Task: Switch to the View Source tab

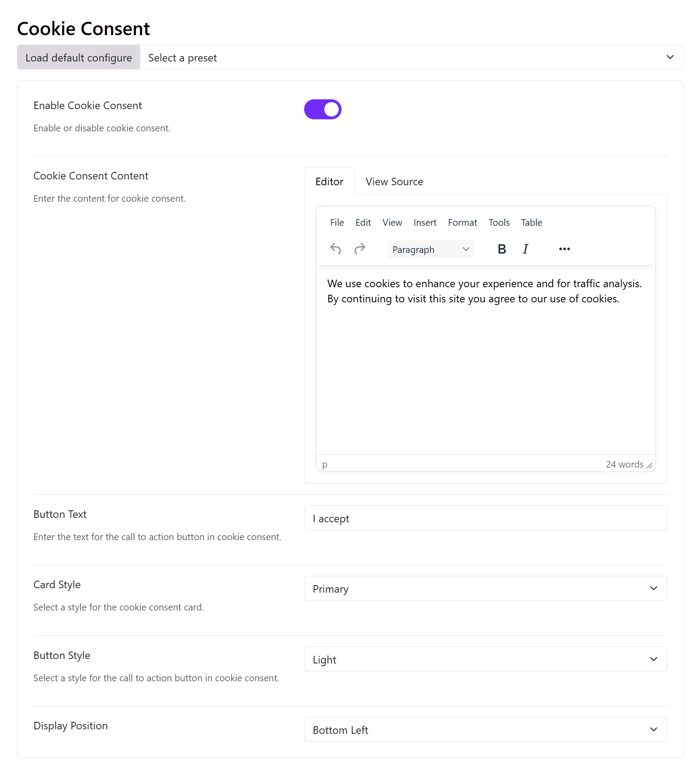Action: point(394,182)
